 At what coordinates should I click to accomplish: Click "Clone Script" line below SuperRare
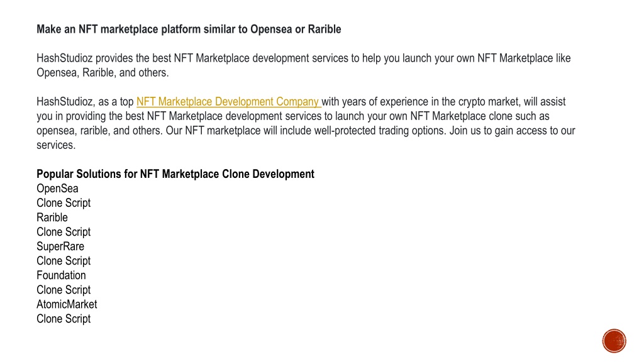(x=64, y=261)
